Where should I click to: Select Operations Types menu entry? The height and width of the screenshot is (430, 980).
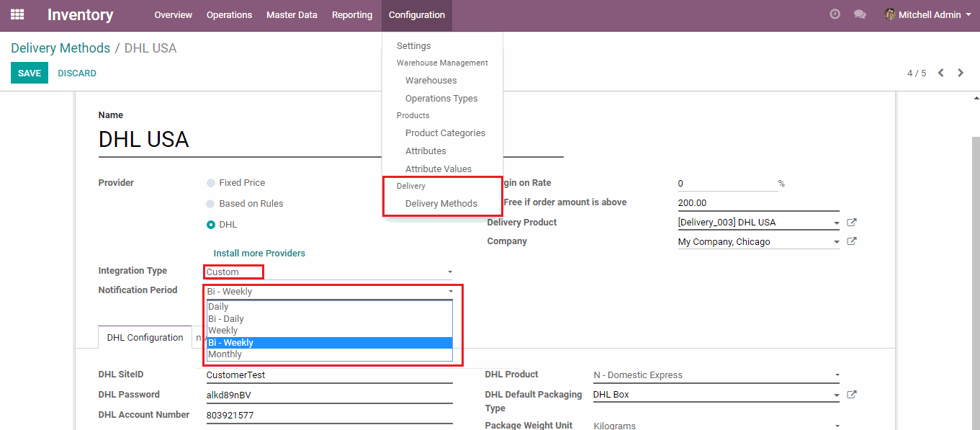[x=441, y=99]
